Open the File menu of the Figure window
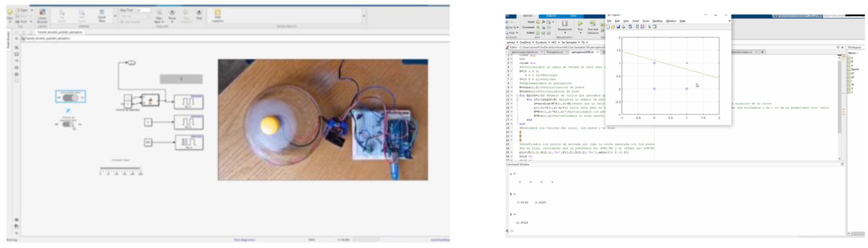Screen dimensions: 868x248 [609, 21]
